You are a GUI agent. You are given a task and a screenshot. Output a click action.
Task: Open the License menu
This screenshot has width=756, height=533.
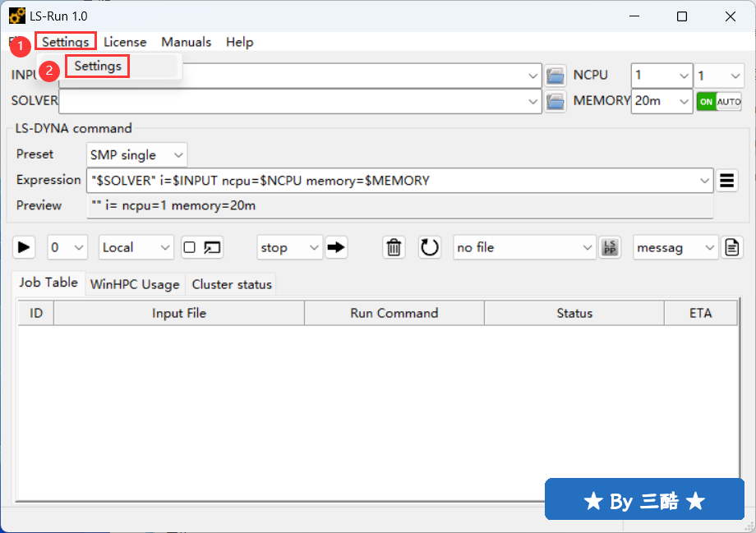(x=125, y=42)
